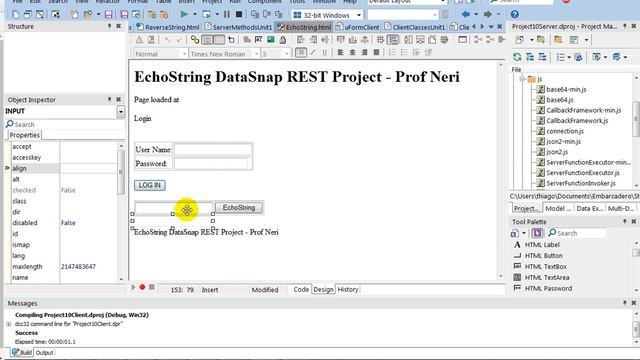Image resolution: width=640 pixels, height=360 pixels.
Task: Toggle justify alignment formatting
Action: [376, 53]
